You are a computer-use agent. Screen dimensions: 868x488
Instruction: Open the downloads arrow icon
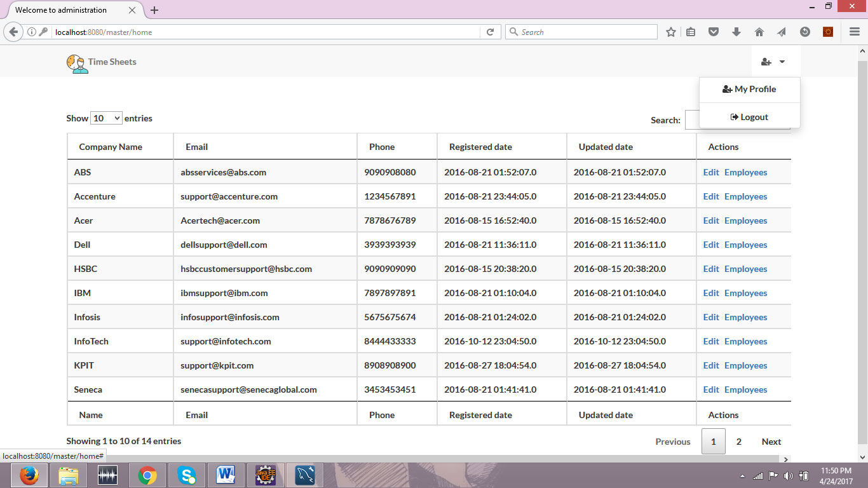coord(736,32)
